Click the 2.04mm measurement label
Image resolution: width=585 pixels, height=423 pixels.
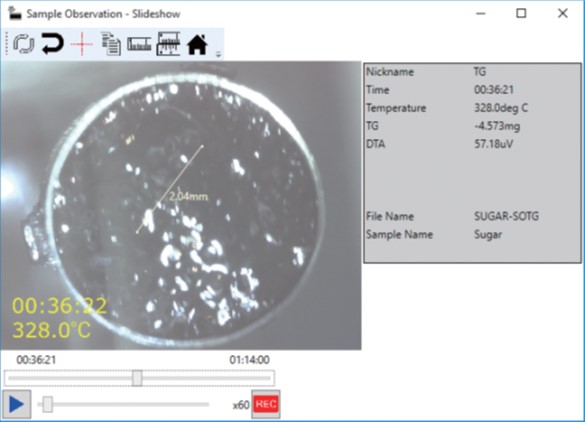[x=188, y=196]
